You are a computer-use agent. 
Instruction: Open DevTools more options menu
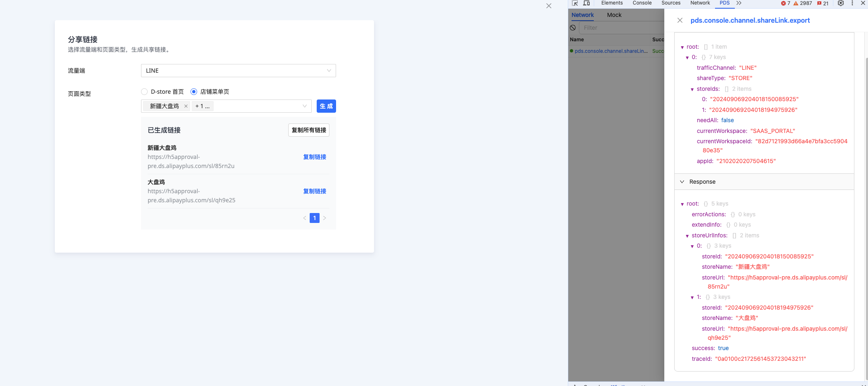[x=852, y=3]
